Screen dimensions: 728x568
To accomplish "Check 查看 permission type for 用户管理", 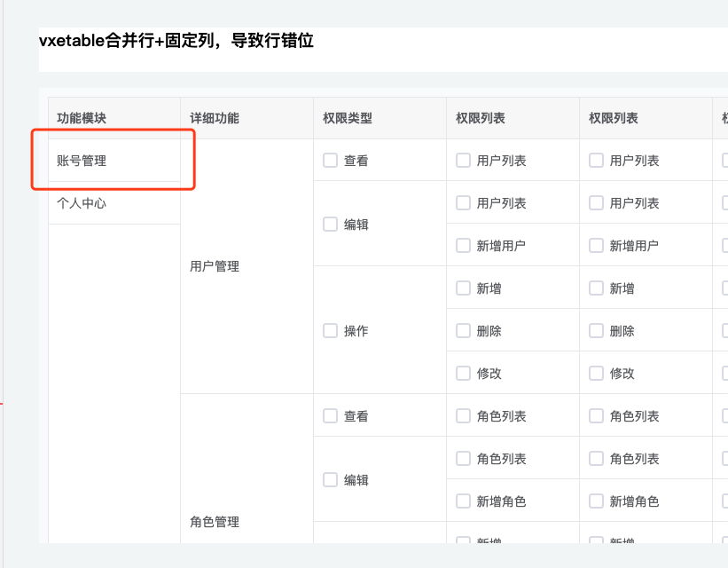I will coord(330,161).
